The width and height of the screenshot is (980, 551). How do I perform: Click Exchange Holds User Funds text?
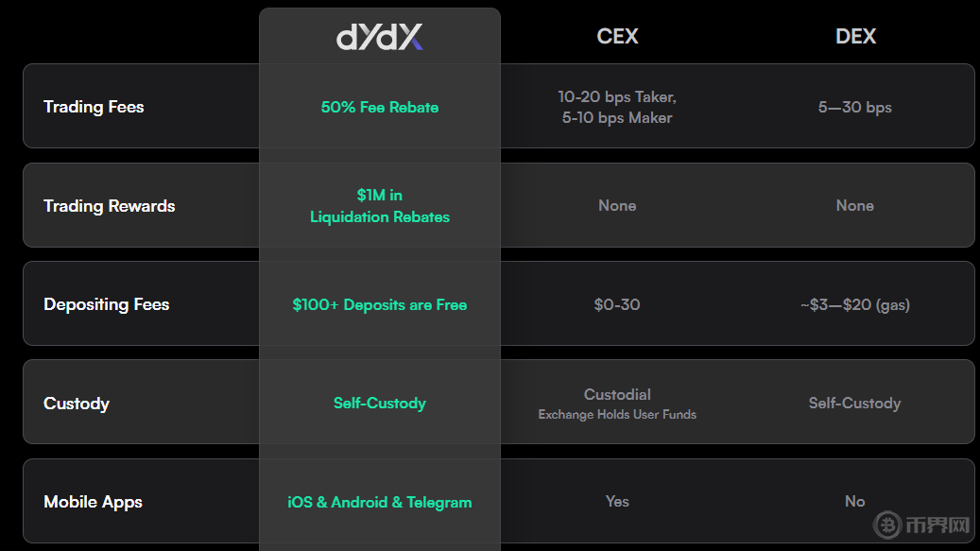point(617,415)
